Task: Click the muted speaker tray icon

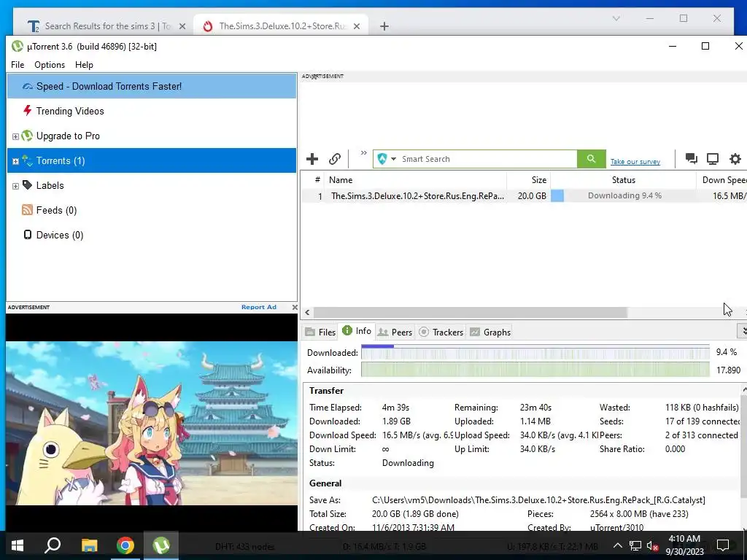Action: click(x=653, y=545)
